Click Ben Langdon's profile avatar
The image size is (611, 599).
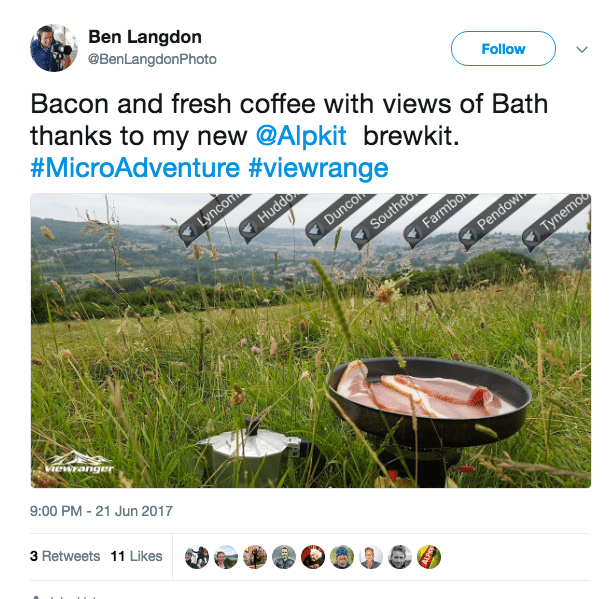tap(54, 47)
